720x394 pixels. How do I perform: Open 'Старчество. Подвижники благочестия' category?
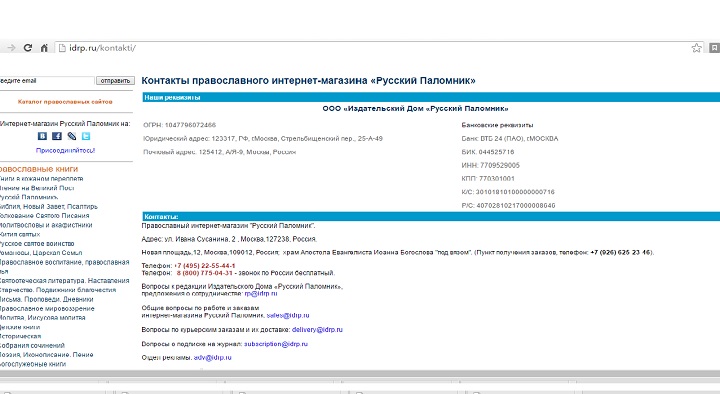click(58, 290)
